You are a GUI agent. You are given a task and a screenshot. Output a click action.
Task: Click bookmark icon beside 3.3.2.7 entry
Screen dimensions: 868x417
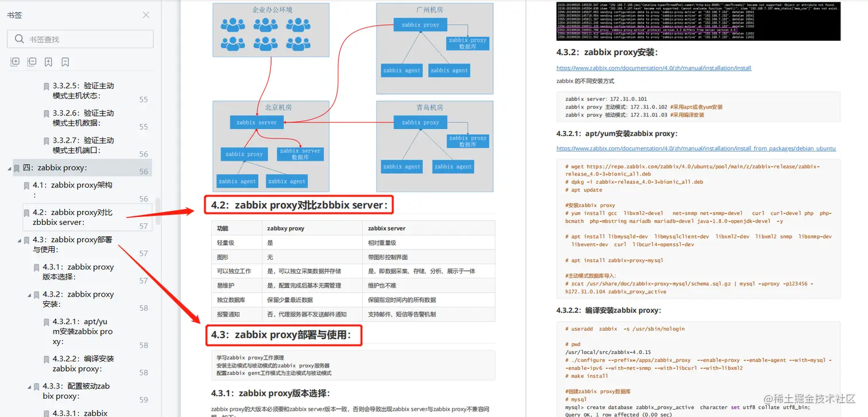click(x=46, y=141)
